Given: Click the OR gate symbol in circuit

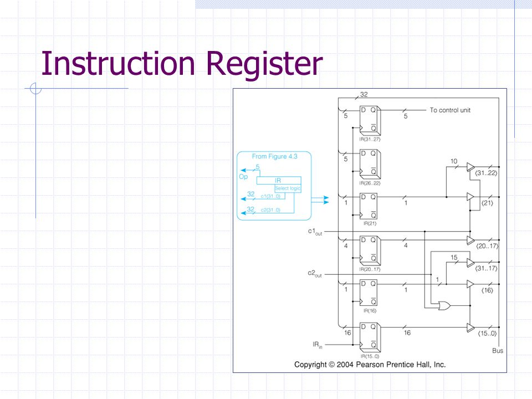Looking at the screenshot, I should (444, 305).
